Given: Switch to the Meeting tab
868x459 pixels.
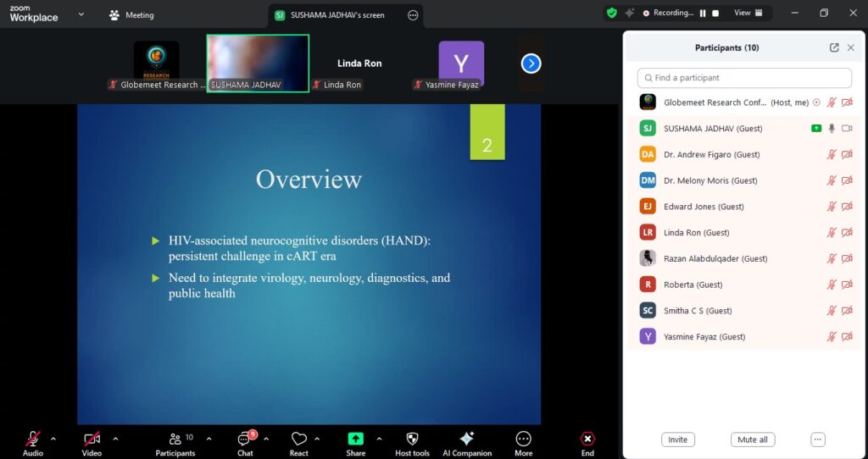Looking at the screenshot, I should 131,15.
